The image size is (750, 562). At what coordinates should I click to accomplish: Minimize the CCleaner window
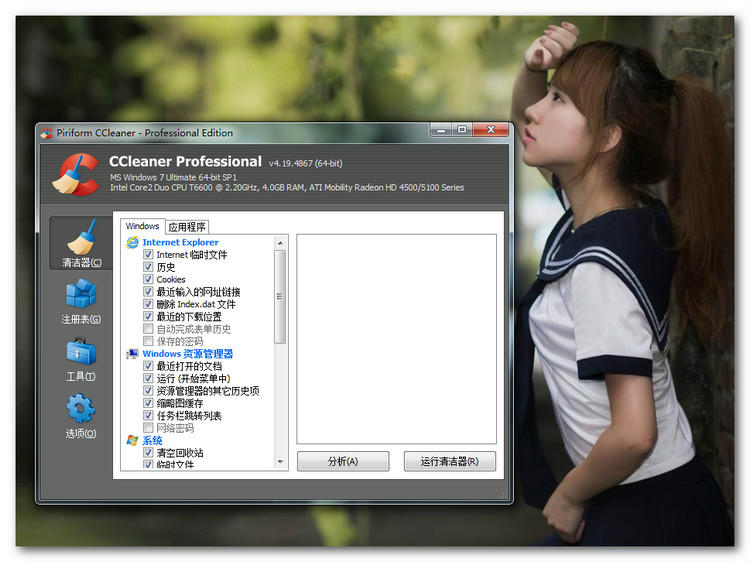coord(441,130)
